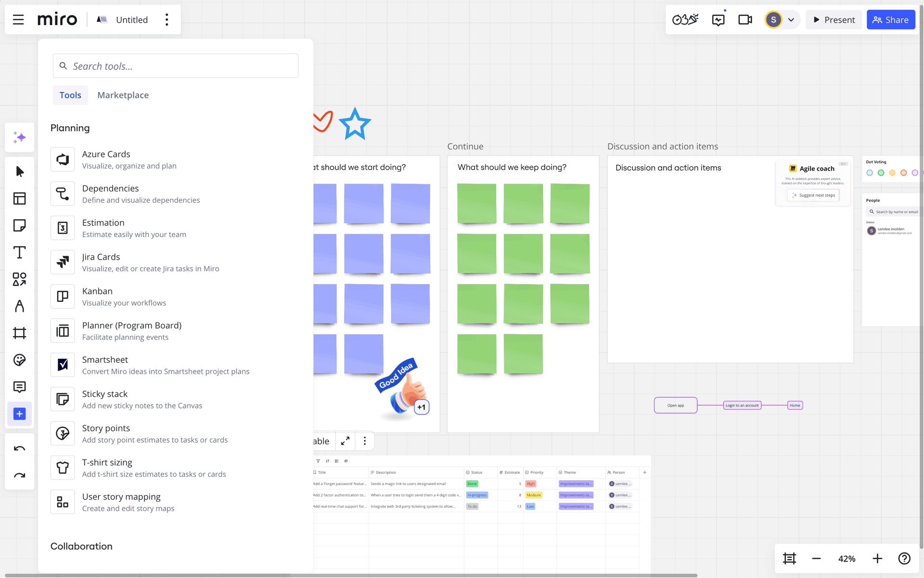Click the Medium priority cell
Viewport: 924px width, 578px height.
[534, 495]
